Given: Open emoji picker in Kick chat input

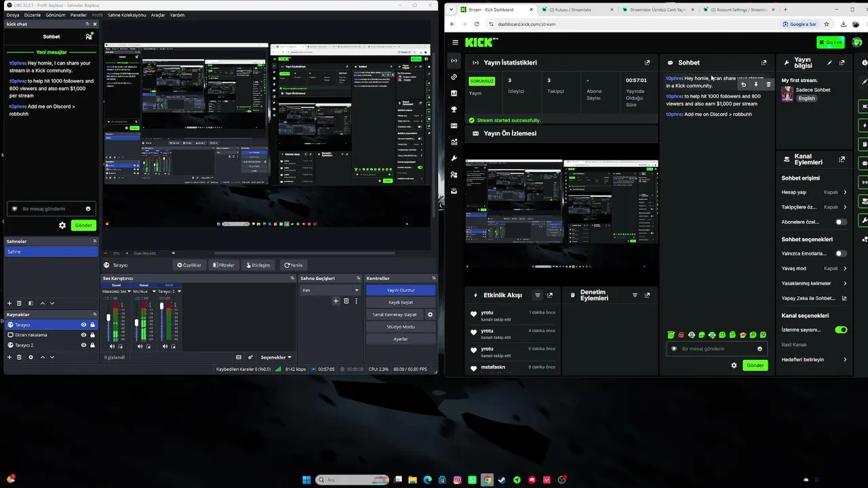Looking at the screenshot, I should 759,349.
